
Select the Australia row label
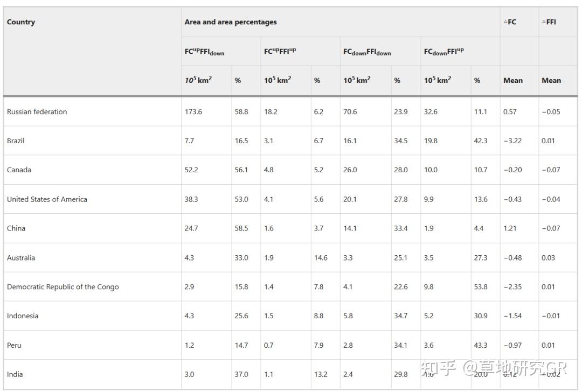click(21, 258)
